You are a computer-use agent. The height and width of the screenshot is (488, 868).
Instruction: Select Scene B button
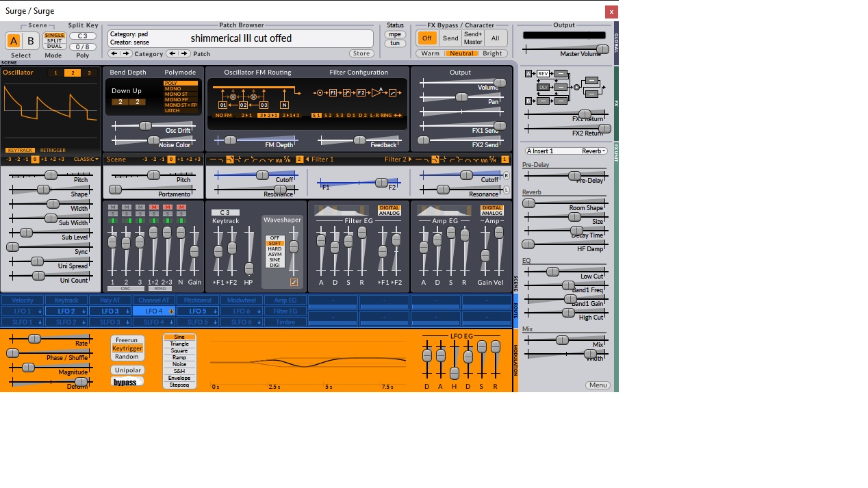[x=31, y=41]
